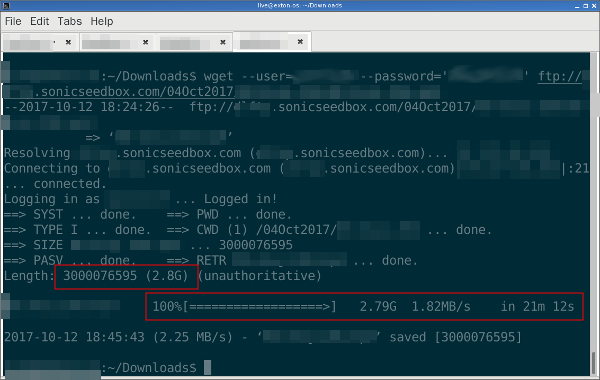
Task: Open the Edit menu
Action: click(39, 21)
